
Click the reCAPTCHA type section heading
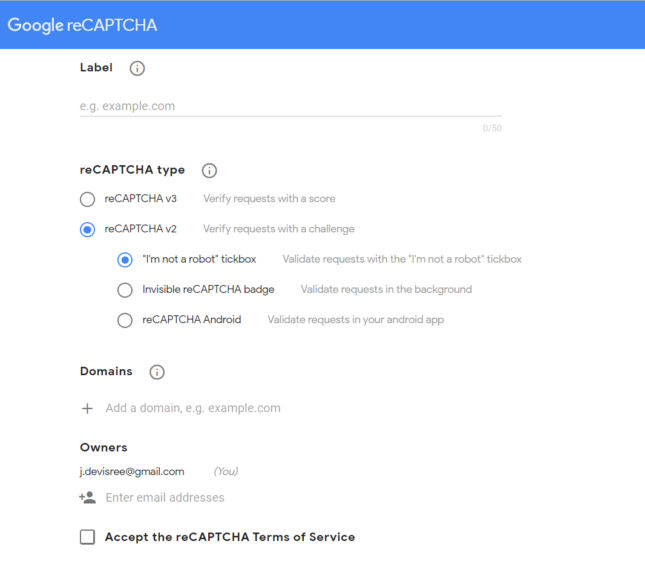pyautogui.click(x=132, y=170)
